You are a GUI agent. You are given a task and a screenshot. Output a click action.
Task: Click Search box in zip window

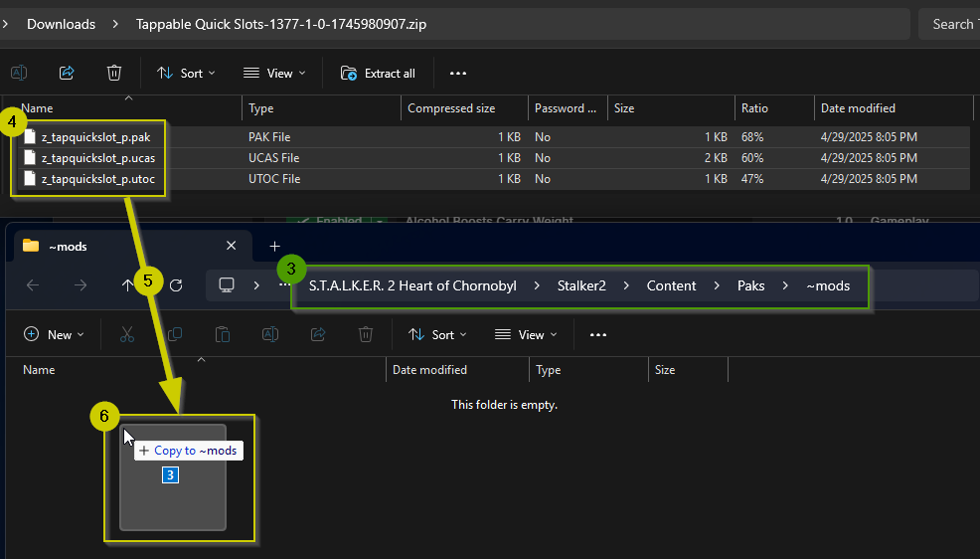click(950, 25)
